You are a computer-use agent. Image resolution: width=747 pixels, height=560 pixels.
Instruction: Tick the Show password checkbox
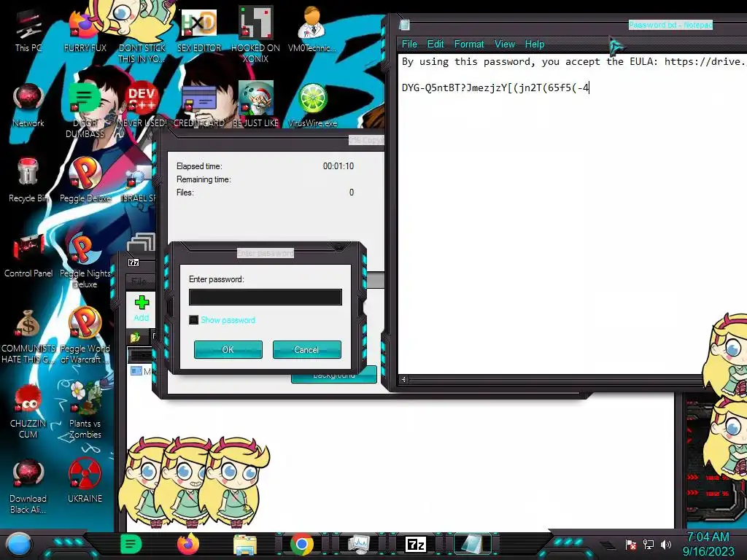point(193,320)
